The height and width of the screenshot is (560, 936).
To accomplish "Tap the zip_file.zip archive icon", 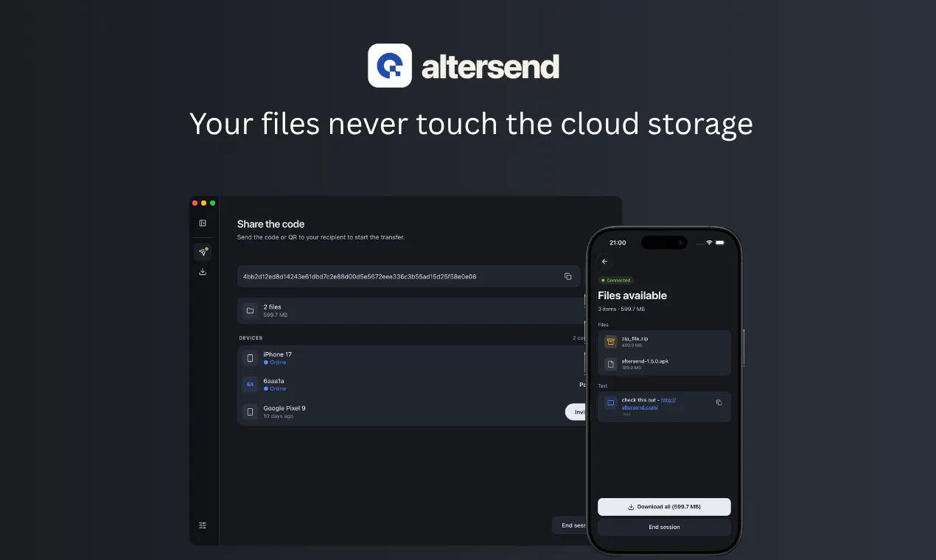I will coord(610,341).
